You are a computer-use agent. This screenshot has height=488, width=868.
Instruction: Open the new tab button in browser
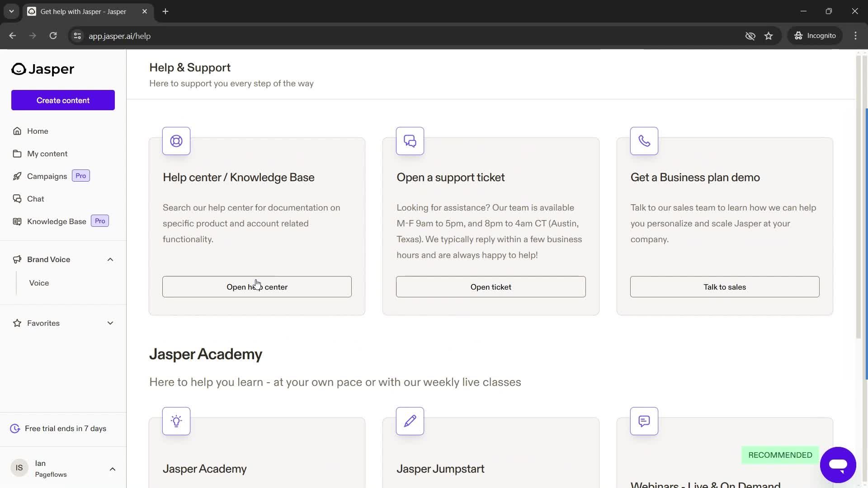tap(165, 11)
